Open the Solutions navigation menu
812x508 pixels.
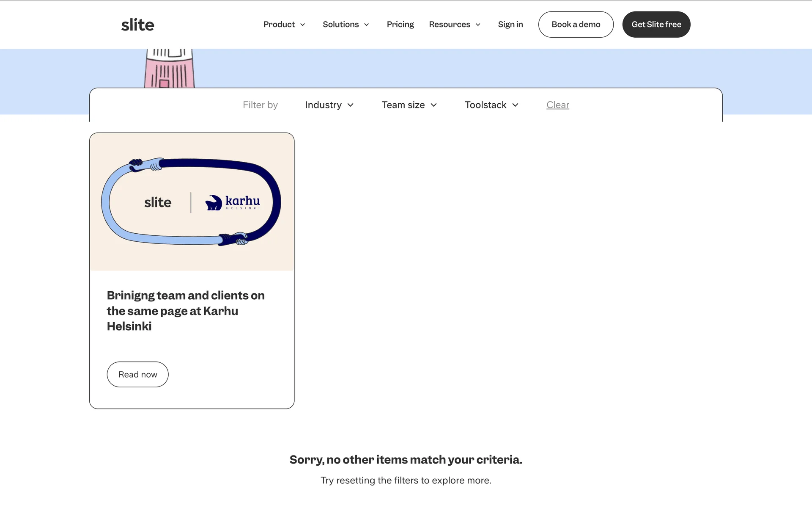pyautogui.click(x=340, y=25)
